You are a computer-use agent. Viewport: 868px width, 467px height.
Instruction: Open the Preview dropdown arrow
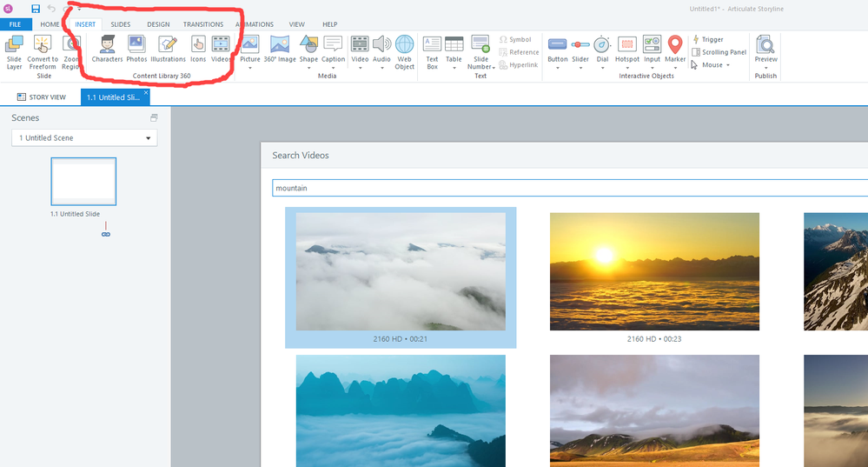(765, 67)
